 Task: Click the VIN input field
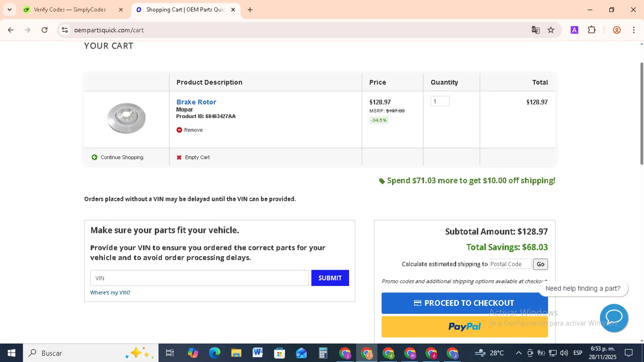click(199, 278)
